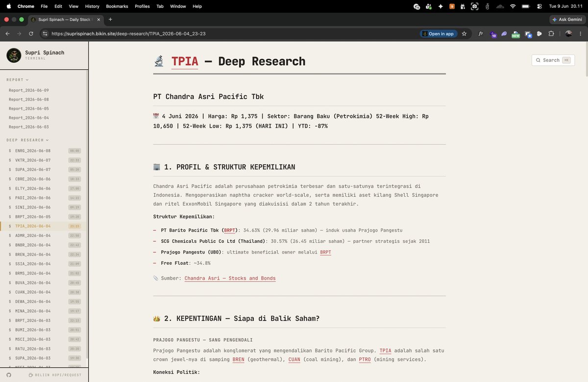The height and width of the screenshot is (382, 588).
Task: Go back to the previous page
Action: point(7,34)
